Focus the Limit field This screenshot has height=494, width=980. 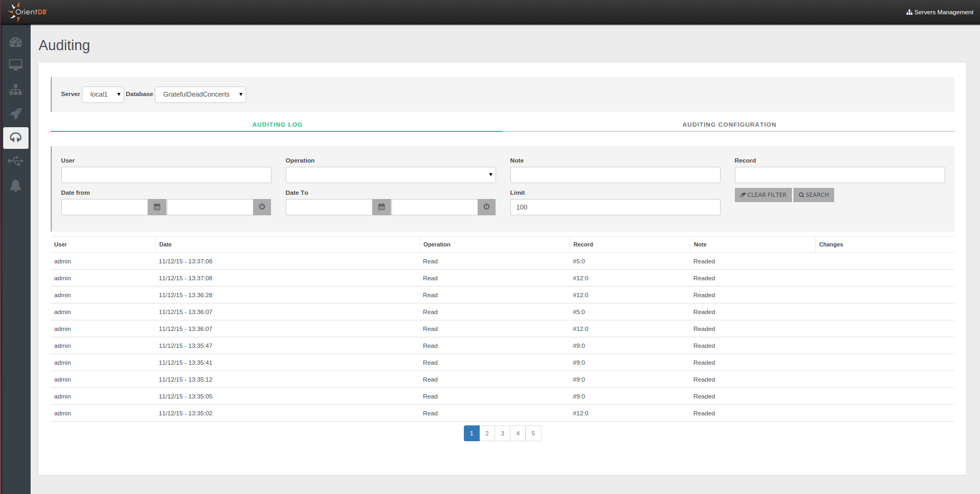click(x=615, y=207)
